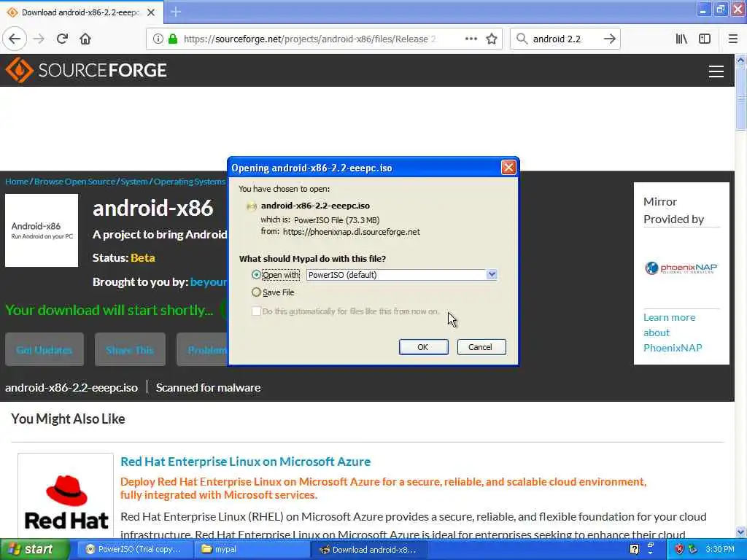Switch to the Download android-x86 tab
The width and height of the screenshot is (747, 560).
point(81,12)
